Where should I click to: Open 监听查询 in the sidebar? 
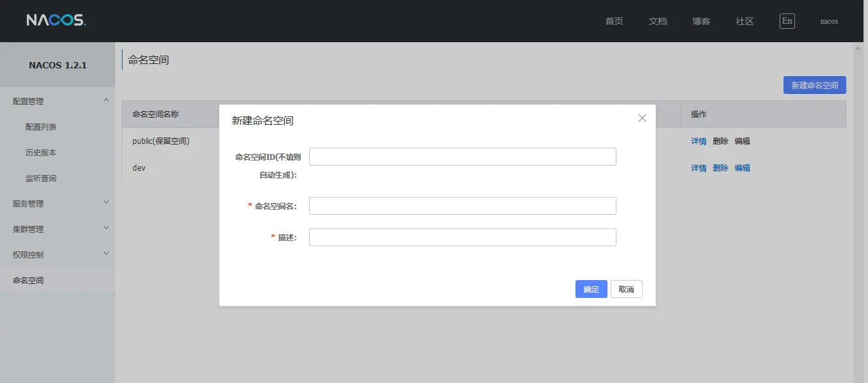41,178
